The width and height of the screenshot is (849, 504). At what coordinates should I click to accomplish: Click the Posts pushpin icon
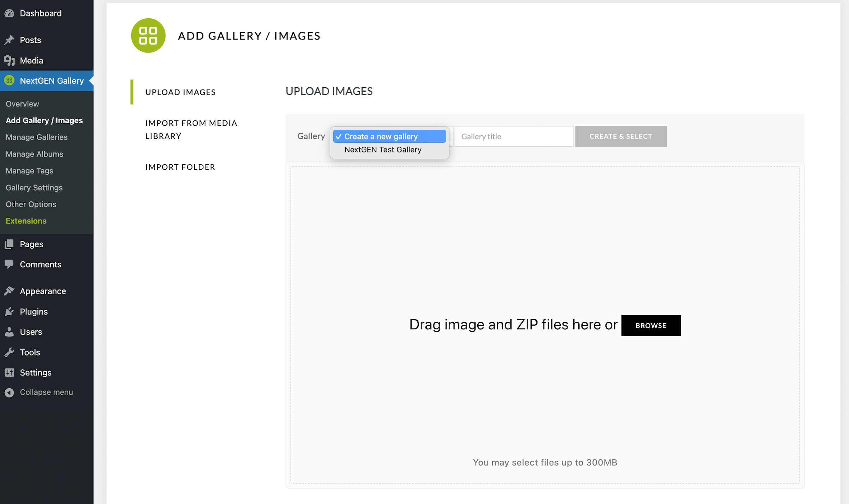[9, 40]
